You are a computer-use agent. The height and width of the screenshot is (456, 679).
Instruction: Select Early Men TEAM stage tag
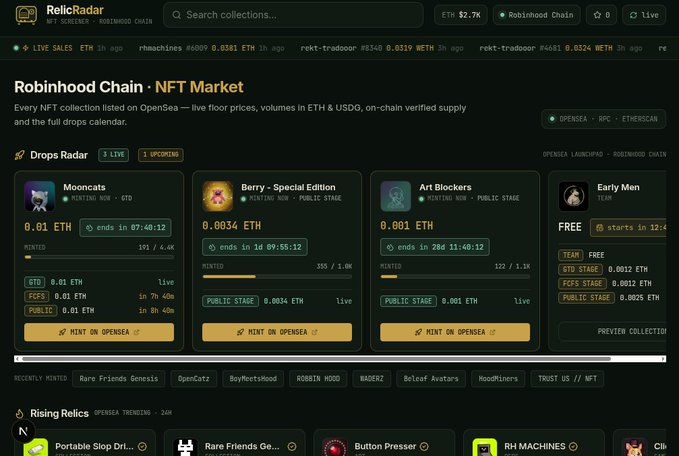(x=571, y=255)
